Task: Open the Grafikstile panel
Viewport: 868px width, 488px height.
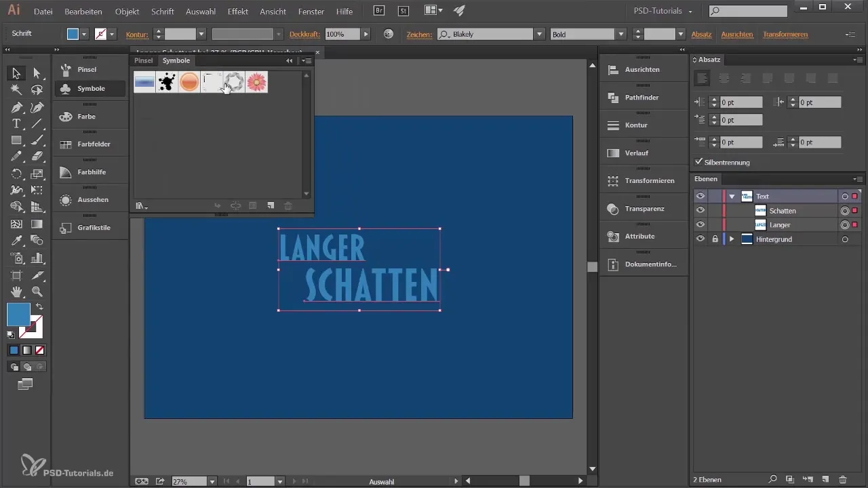Action: pyautogui.click(x=90, y=228)
